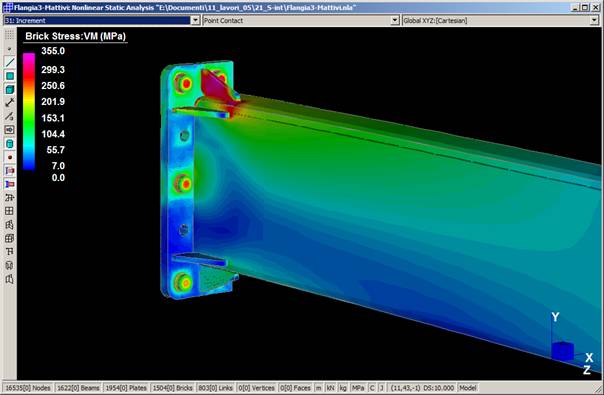
Task: Click the grid table icon in sidebar
Action: tap(10, 211)
